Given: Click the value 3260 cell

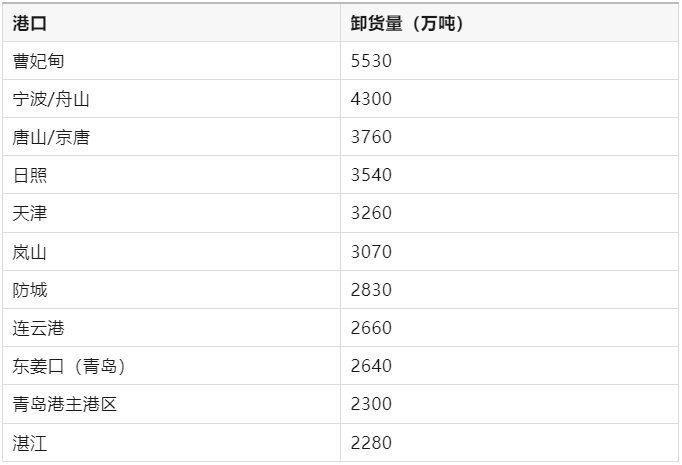Looking at the screenshot, I should pos(509,213).
